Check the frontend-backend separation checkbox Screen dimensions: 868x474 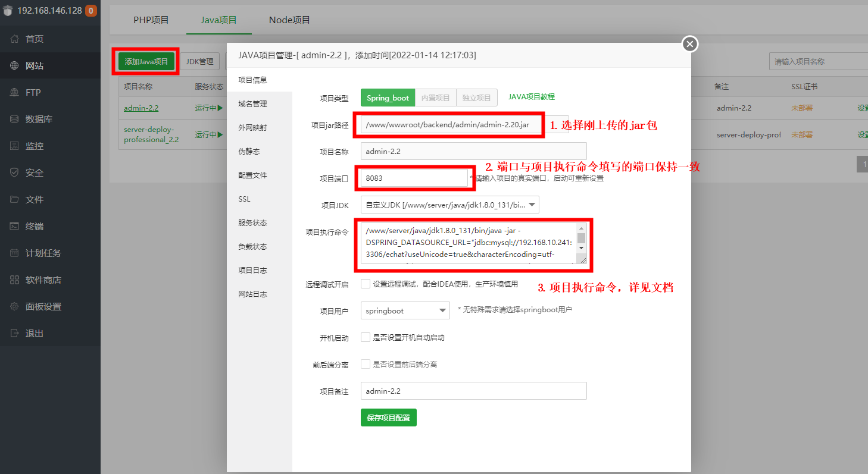[x=366, y=364]
